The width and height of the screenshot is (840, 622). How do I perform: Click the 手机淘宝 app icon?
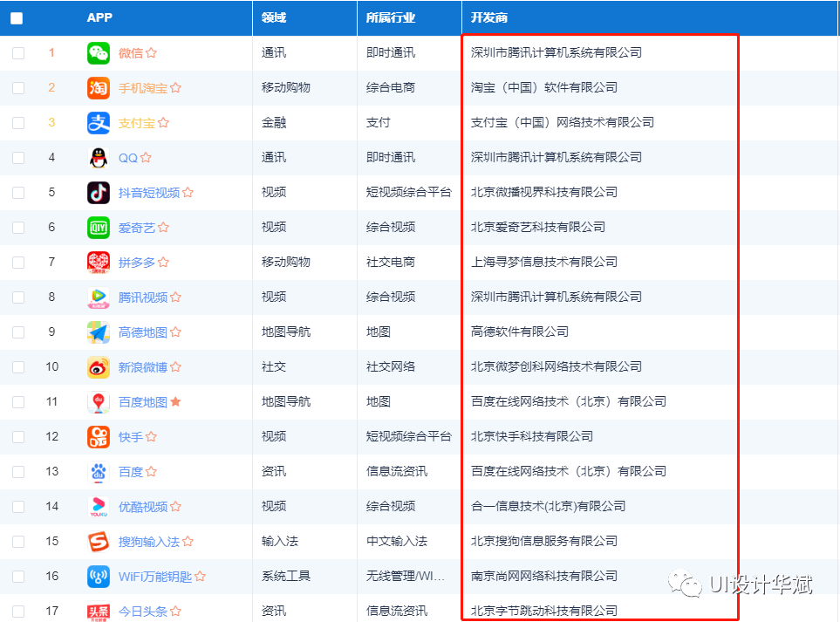[99, 88]
